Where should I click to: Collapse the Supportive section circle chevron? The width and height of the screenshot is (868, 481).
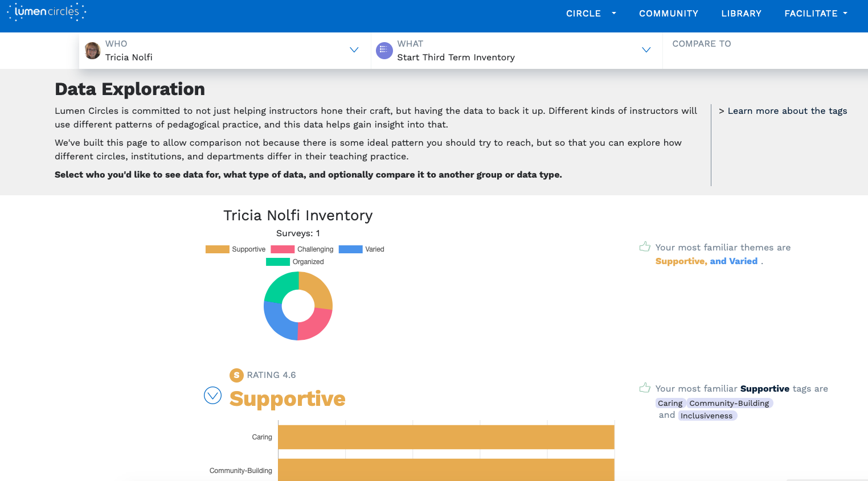point(212,395)
